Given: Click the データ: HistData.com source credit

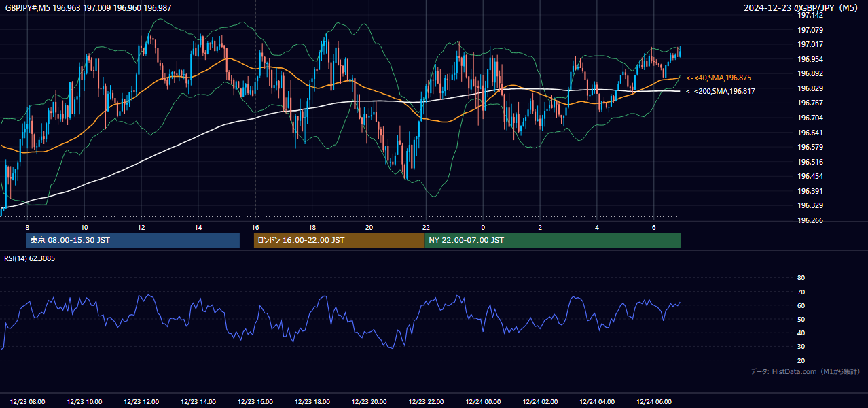Looking at the screenshot, I should coord(805,372).
